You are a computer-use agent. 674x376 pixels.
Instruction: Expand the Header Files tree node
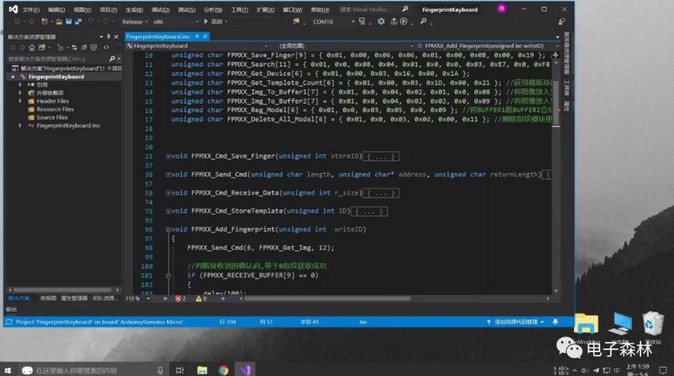click(20, 101)
